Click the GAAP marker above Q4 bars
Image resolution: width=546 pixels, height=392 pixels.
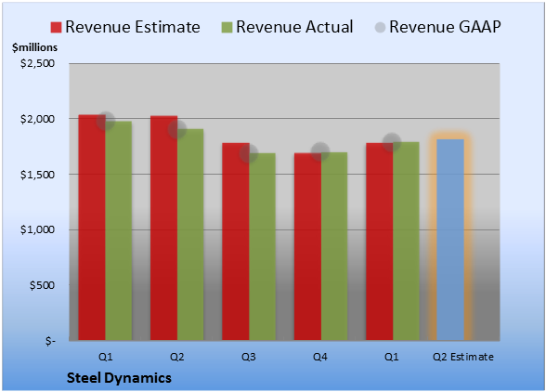pos(320,151)
